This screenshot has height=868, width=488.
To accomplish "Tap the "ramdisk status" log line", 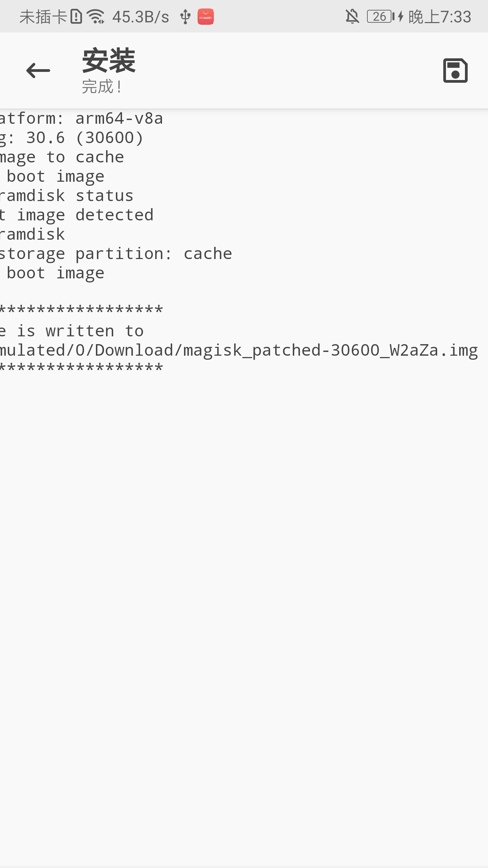I will (x=66, y=196).
